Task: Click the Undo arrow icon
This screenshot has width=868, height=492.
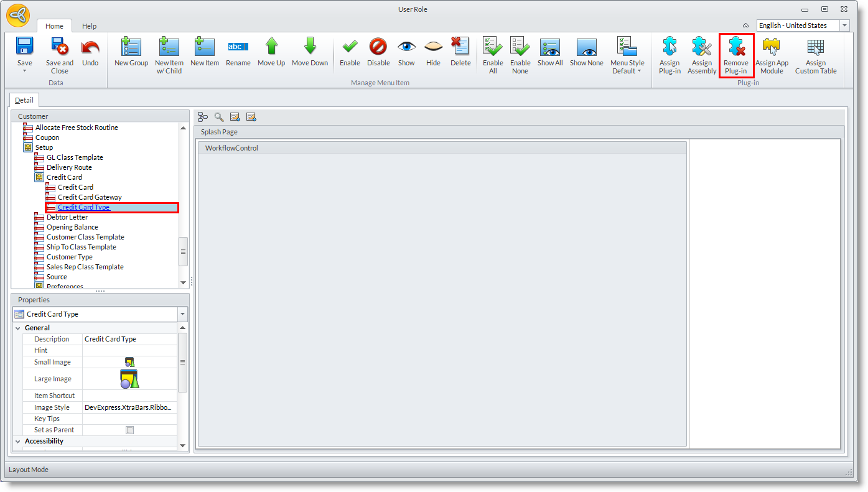Action: 90,47
